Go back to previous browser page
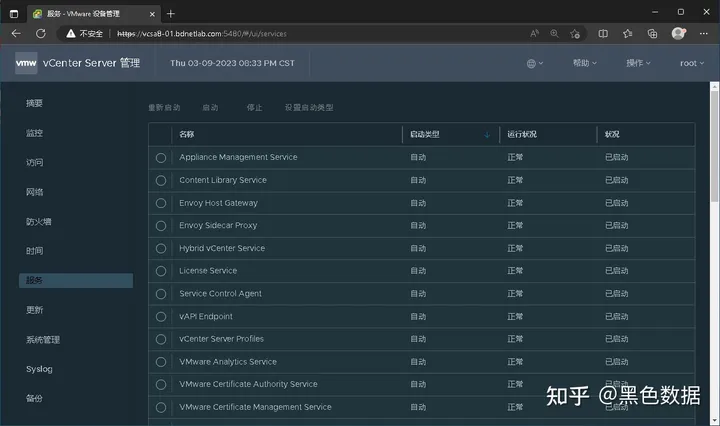Viewport: 720px width, 426px height. [x=16, y=34]
